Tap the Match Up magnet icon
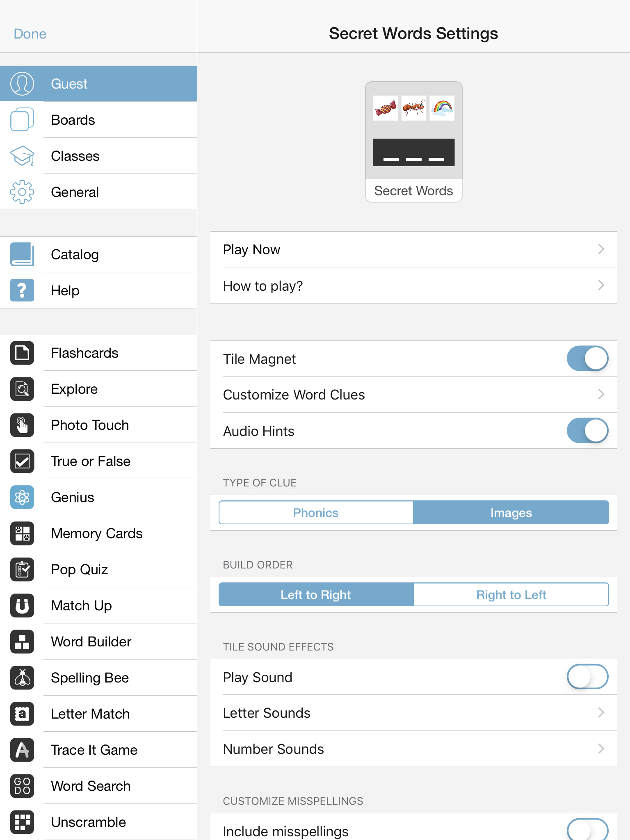Screen dimensions: 630x840 (x=22, y=605)
